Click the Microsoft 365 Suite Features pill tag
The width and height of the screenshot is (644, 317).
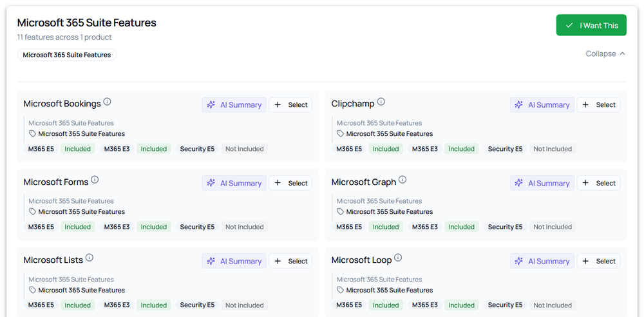click(x=67, y=55)
